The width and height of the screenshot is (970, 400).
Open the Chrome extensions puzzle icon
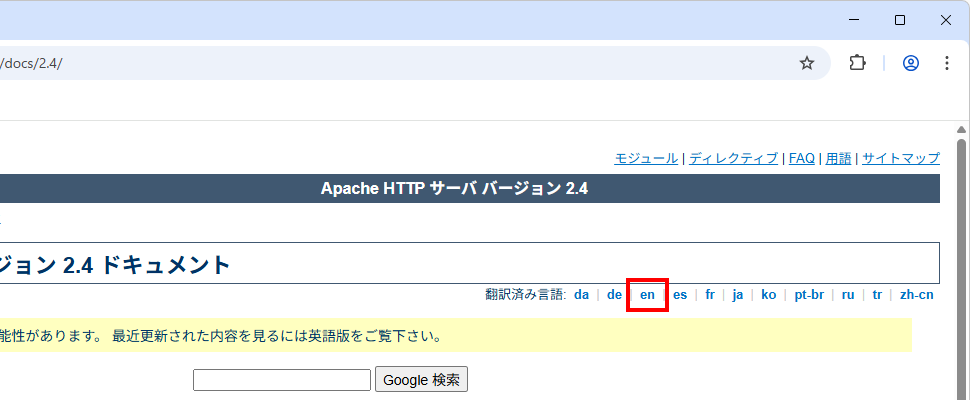857,63
